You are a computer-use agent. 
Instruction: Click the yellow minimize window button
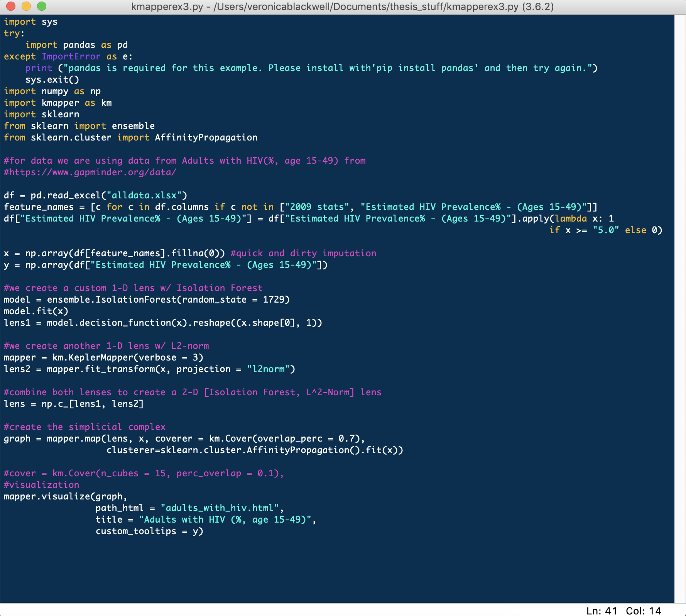tap(26, 6)
